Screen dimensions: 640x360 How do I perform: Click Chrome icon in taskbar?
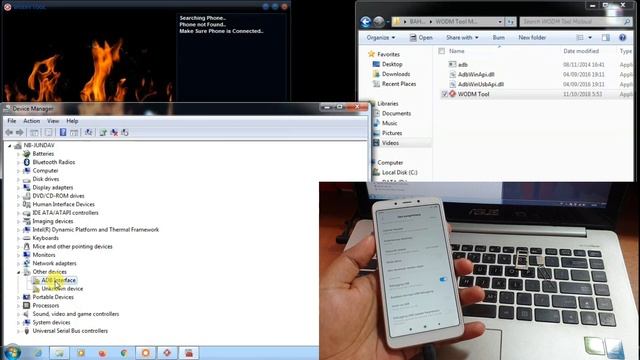tap(124, 353)
